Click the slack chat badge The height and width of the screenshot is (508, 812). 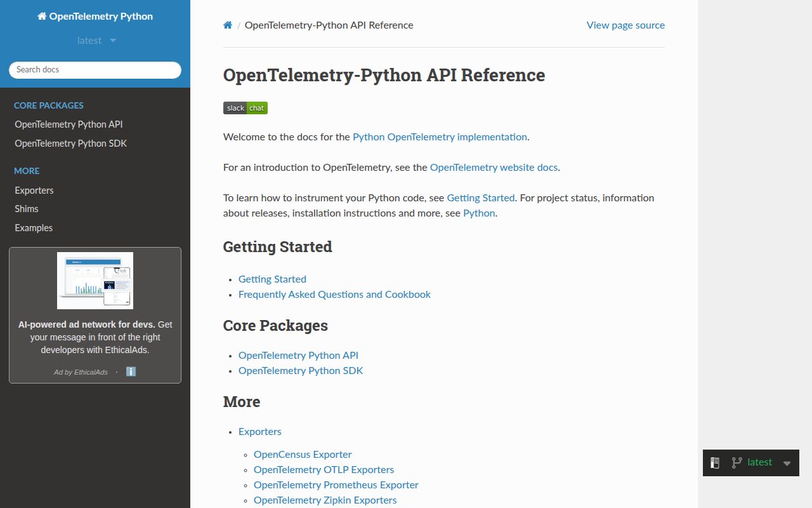click(246, 108)
